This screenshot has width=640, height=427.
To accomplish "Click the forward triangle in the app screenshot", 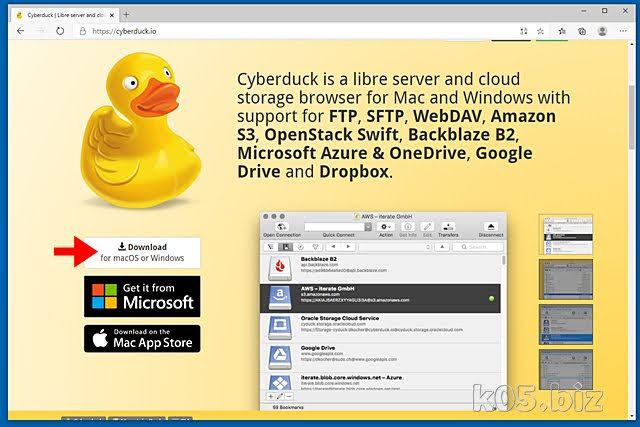I will pos(348,247).
